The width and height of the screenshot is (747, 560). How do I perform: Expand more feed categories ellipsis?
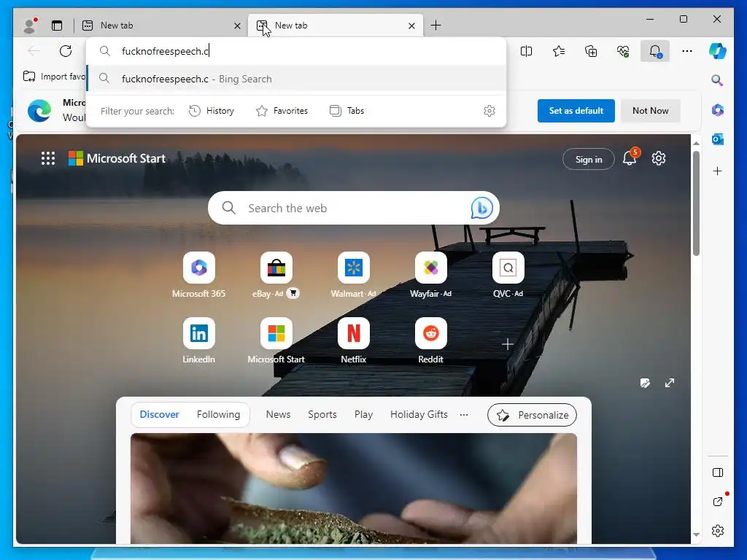tap(463, 415)
